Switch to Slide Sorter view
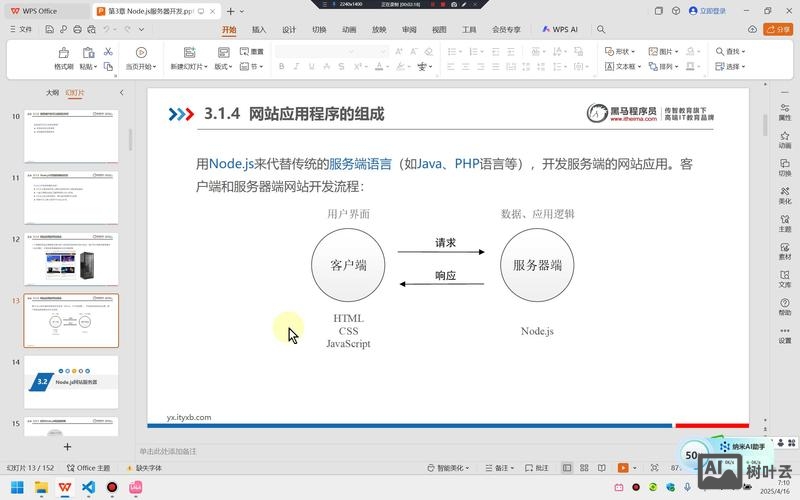The image size is (800, 500). pos(585,468)
